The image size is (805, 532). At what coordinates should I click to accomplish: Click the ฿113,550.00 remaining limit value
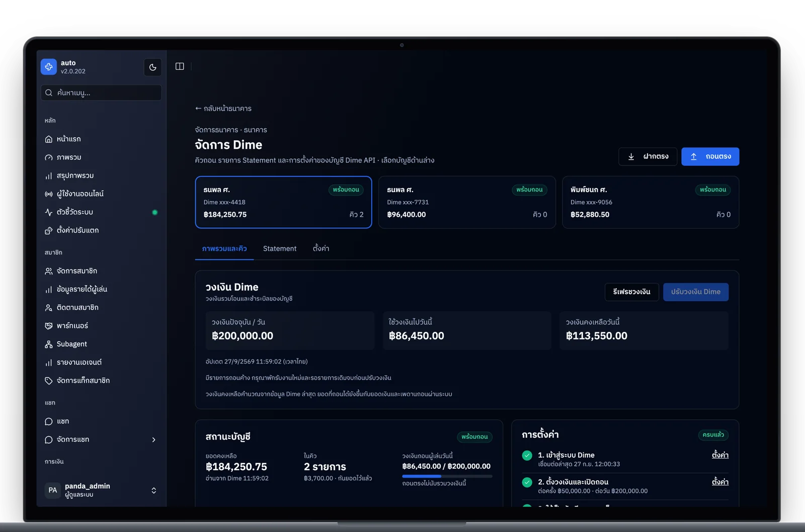(597, 336)
